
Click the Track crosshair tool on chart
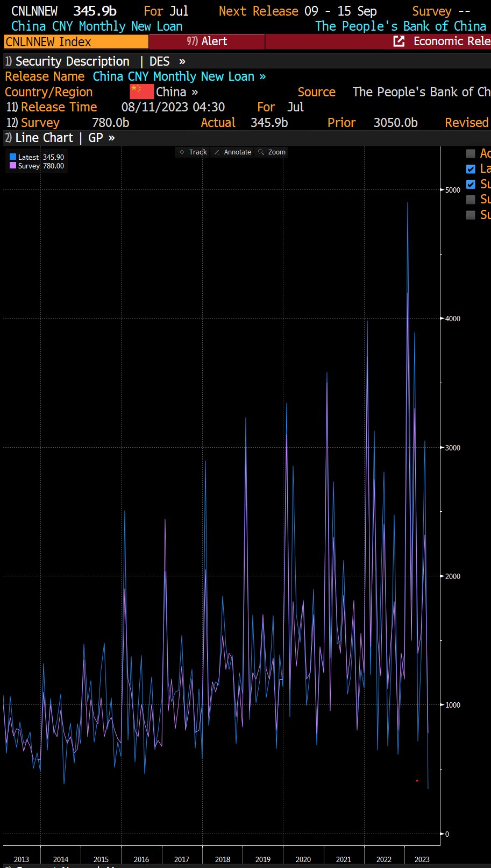[x=193, y=152]
